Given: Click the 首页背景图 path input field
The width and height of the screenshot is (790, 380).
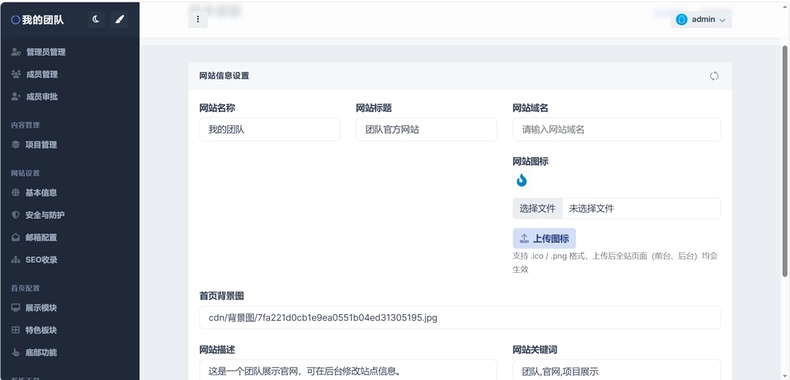Looking at the screenshot, I should click(x=460, y=318).
